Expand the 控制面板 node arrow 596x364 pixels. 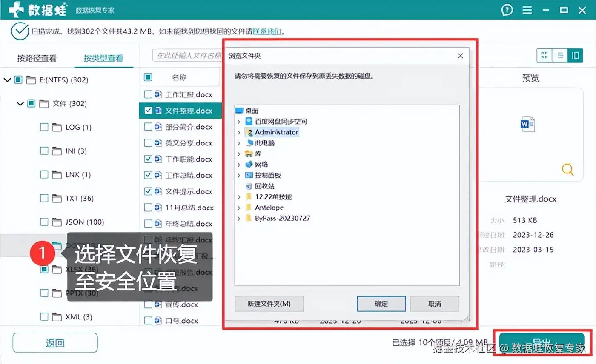click(x=239, y=175)
